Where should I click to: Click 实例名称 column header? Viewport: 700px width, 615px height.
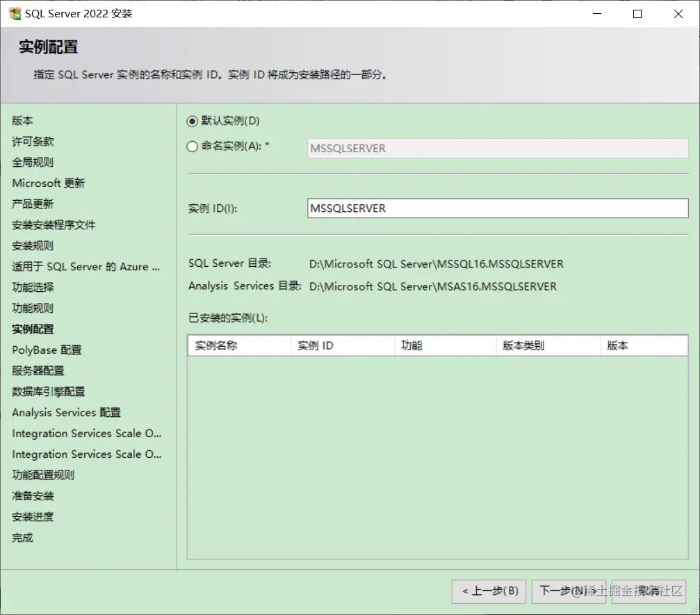click(240, 345)
